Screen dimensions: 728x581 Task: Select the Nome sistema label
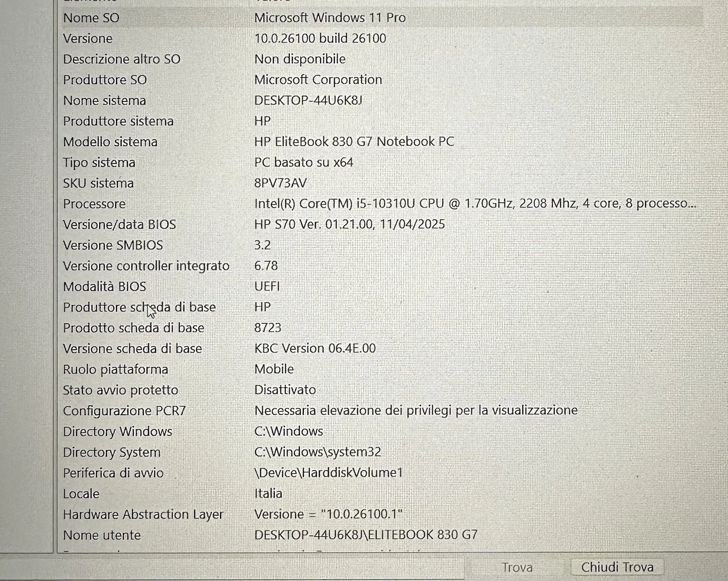104,101
